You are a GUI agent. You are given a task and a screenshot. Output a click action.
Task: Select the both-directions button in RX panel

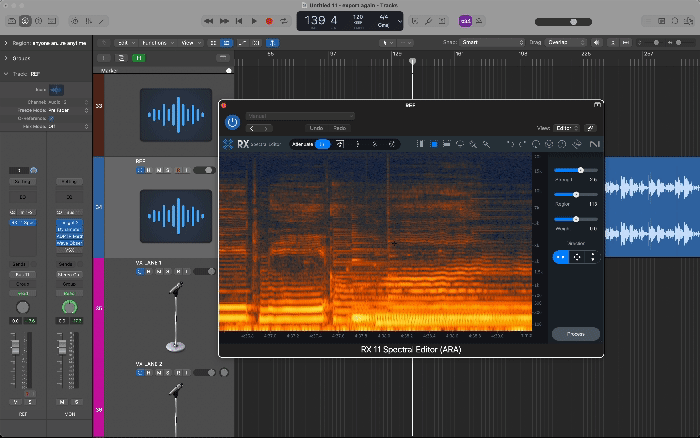[x=577, y=257]
